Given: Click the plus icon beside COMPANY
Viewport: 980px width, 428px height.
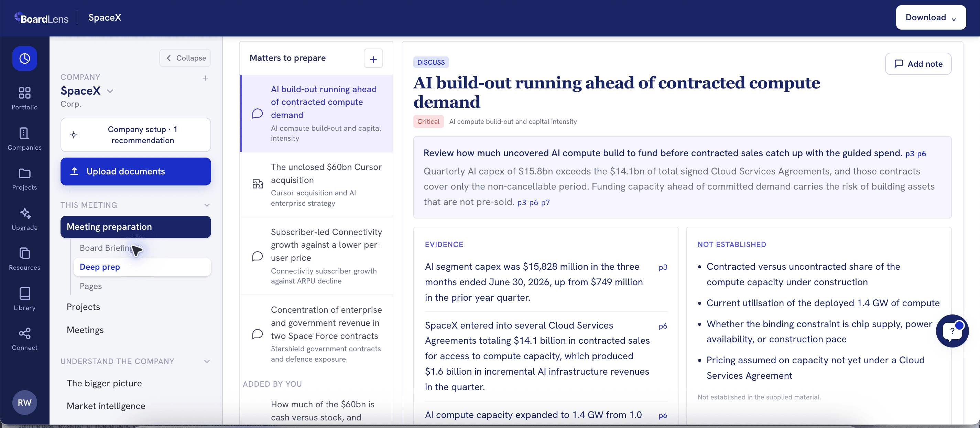Looking at the screenshot, I should 205,78.
